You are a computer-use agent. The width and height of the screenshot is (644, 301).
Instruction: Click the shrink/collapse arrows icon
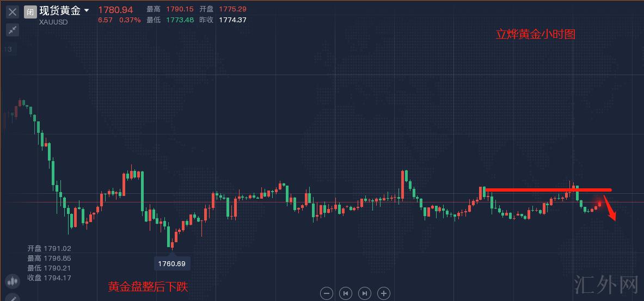(12, 30)
